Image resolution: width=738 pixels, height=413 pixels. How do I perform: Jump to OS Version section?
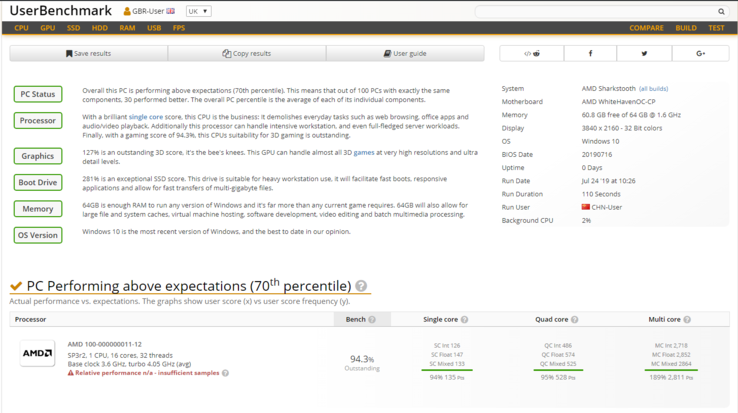coord(38,235)
